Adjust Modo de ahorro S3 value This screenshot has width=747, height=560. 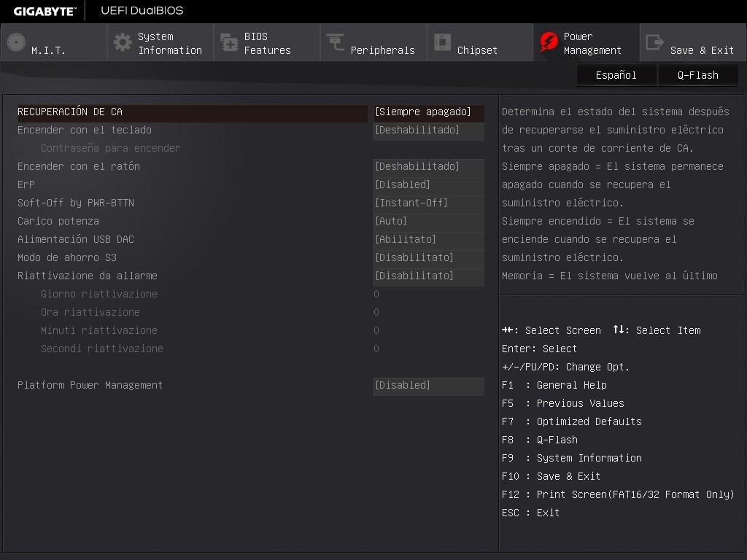click(x=428, y=257)
